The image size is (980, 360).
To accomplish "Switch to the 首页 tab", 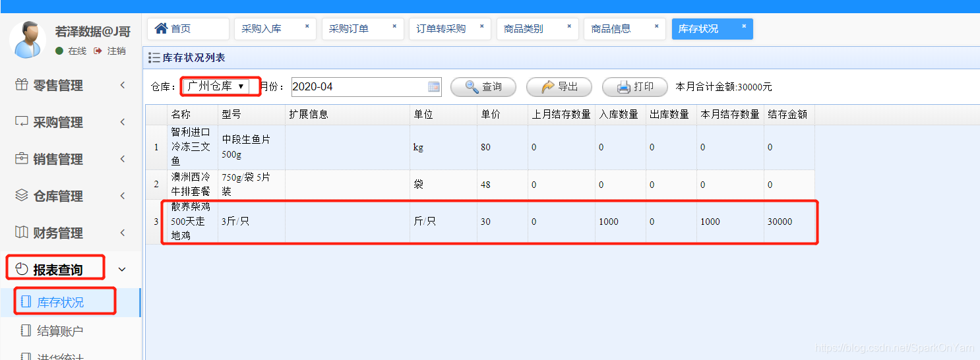I will coord(188,29).
